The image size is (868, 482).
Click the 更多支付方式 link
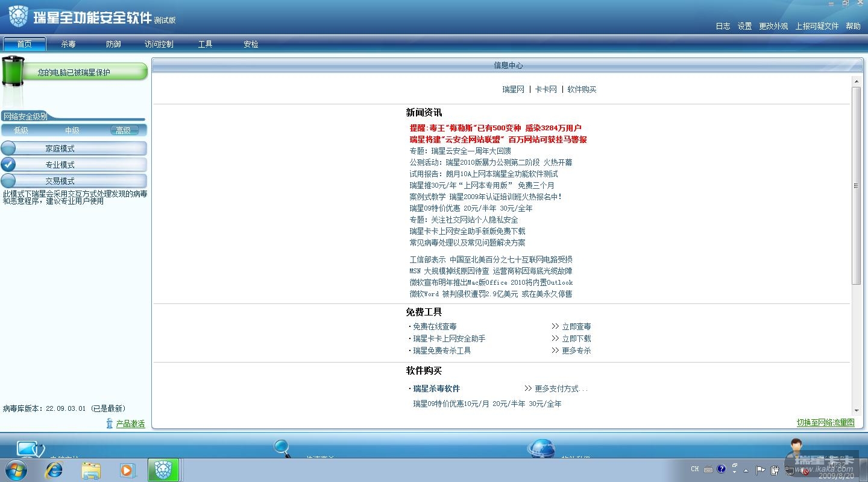point(561,388)
